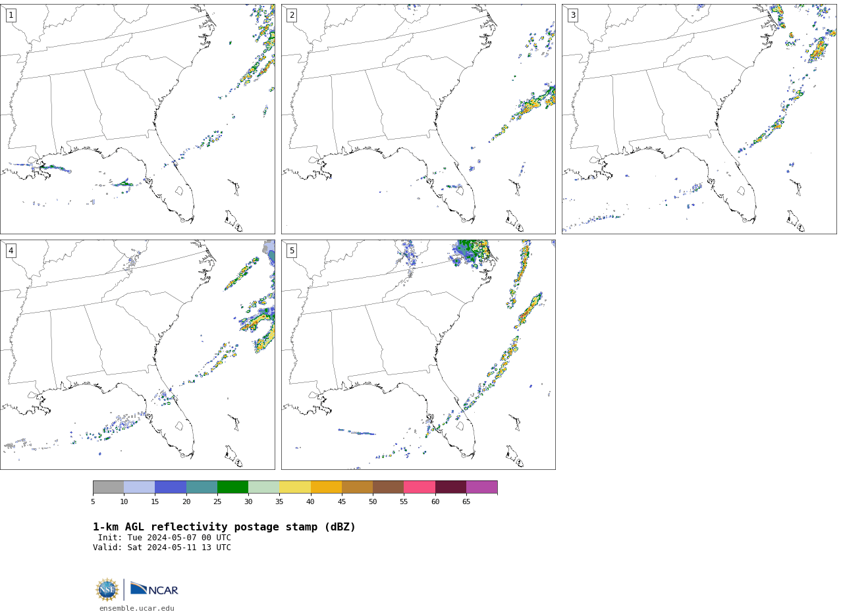Open ensemble member 2 reflectivity map
The width and height of the screenshot is (843, 616).
click(x=418, y=119)
